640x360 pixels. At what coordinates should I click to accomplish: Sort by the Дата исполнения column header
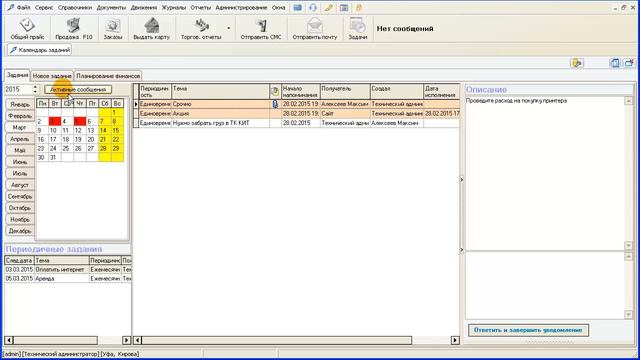(441, 91)
